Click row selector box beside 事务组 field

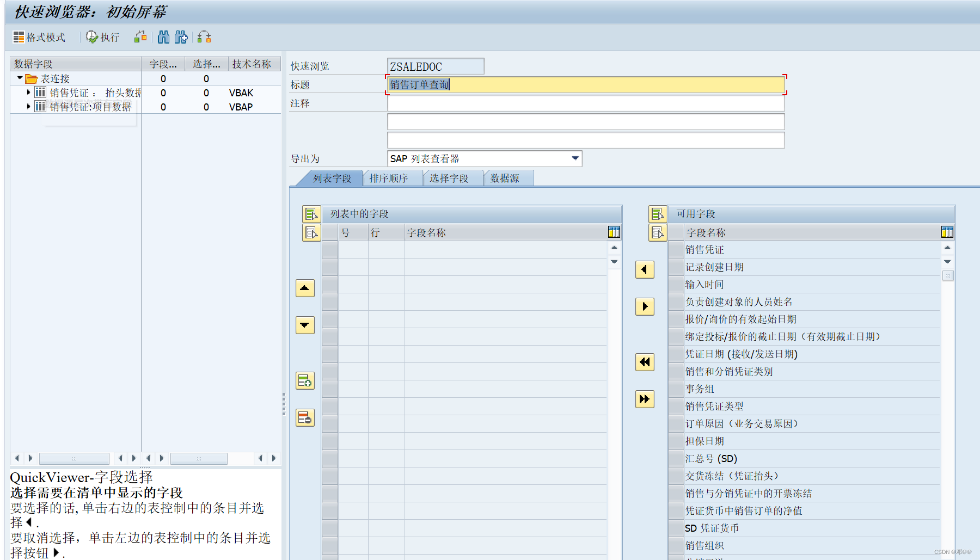(x=676, y=389)
